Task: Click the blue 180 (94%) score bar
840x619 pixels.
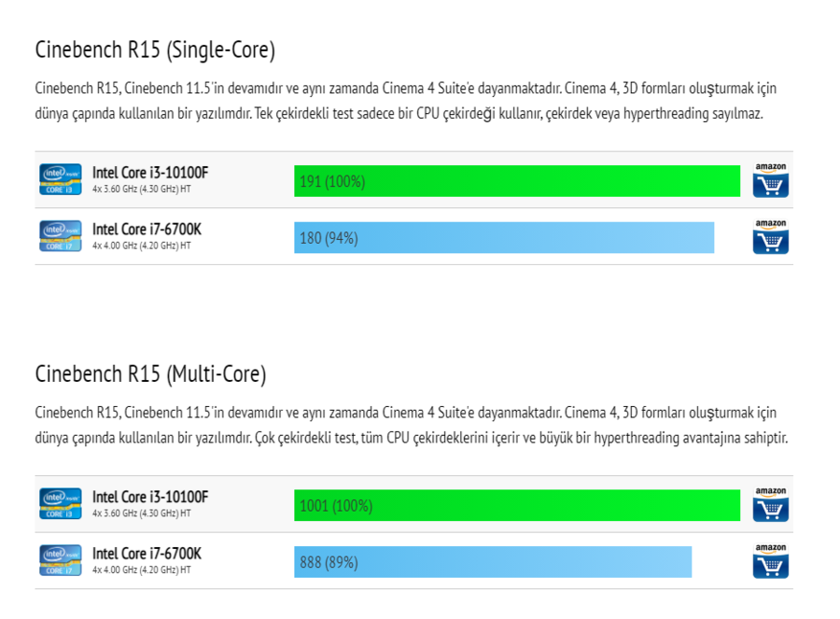Action: pos(504,238)
